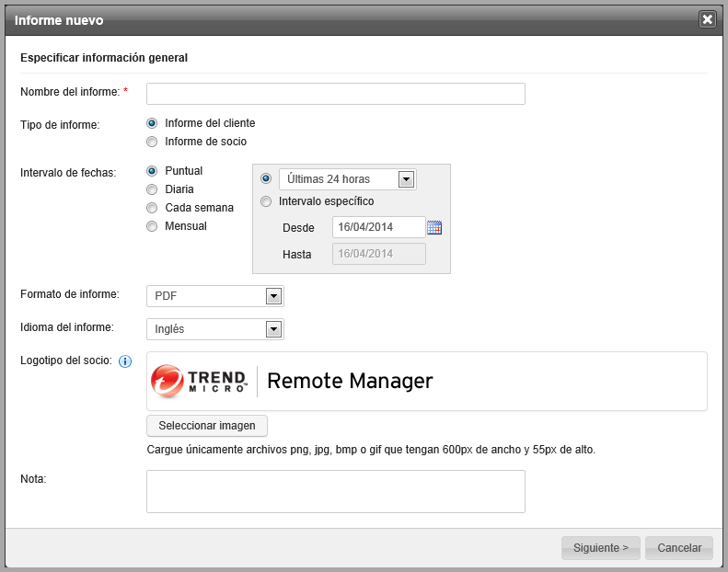
Task: Click the Trend Micro logo image
Action: pyautogui.click(x=201, y=381)
